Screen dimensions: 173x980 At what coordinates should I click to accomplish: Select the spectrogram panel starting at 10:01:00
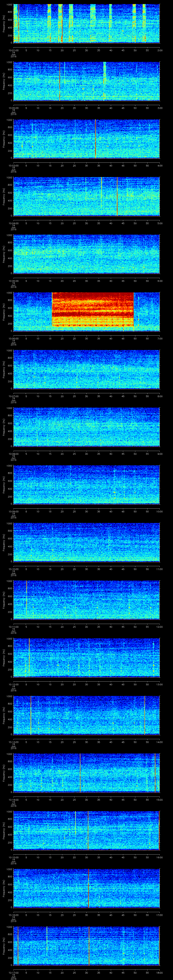87,24
